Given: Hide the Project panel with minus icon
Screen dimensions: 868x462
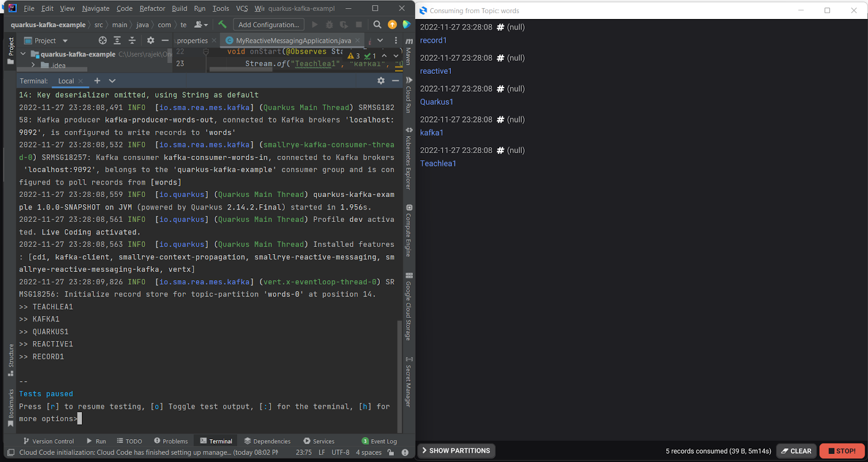Looking at the screenshot, I should [x=165, y=40].
